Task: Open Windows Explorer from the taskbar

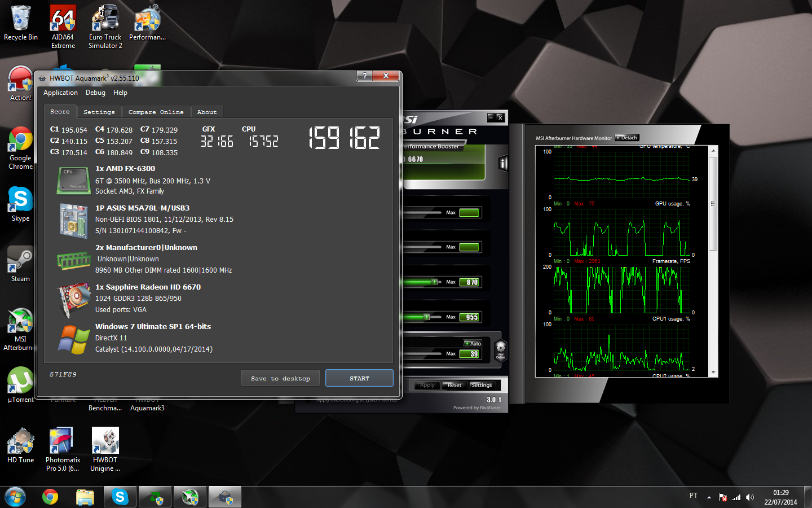Action: (x=85, y=497)
